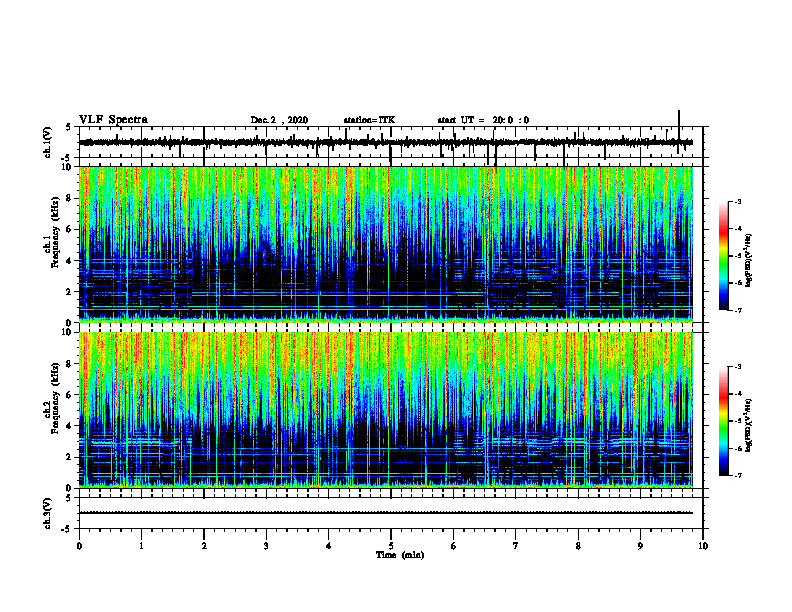This screenshot has width=792, height=612.
Task: Click the ch.1 spectrogram color scale bar
Action: click(x=724, y=256)
